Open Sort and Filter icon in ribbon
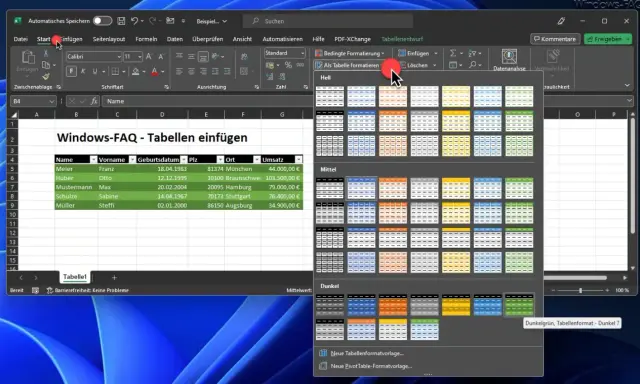This screenshot has width=640, height=384. (473, 53)
